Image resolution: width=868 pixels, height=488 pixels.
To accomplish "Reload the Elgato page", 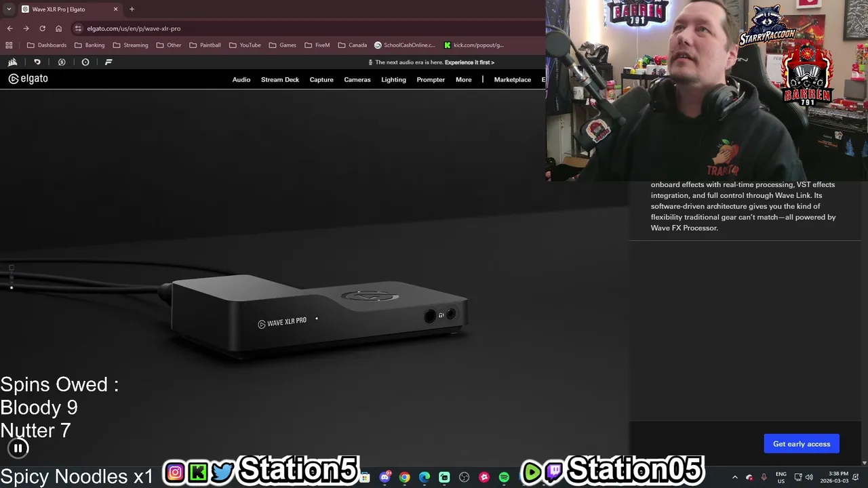I will pos(42,28).
